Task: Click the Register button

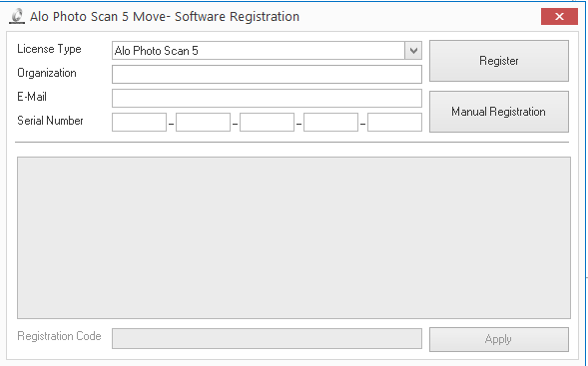Action: [499, 61]
